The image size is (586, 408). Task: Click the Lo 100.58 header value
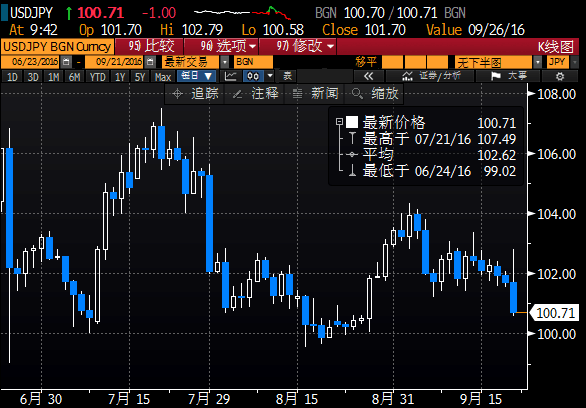[x=273, y=30]
